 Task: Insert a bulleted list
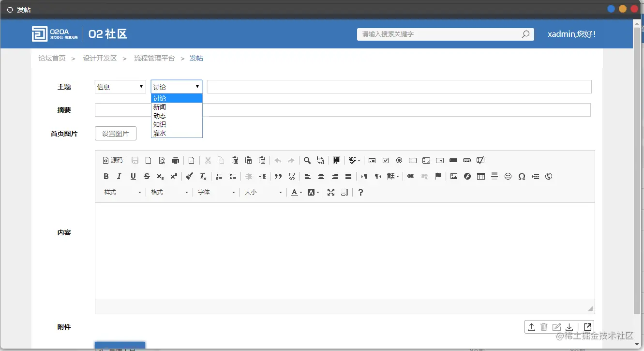point(233,176)
